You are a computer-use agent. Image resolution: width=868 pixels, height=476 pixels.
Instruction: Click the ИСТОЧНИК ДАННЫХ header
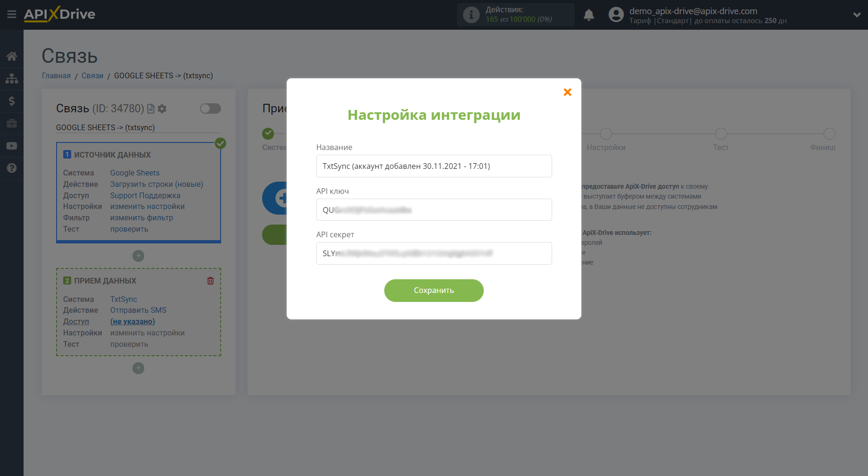tap(112, 155)
